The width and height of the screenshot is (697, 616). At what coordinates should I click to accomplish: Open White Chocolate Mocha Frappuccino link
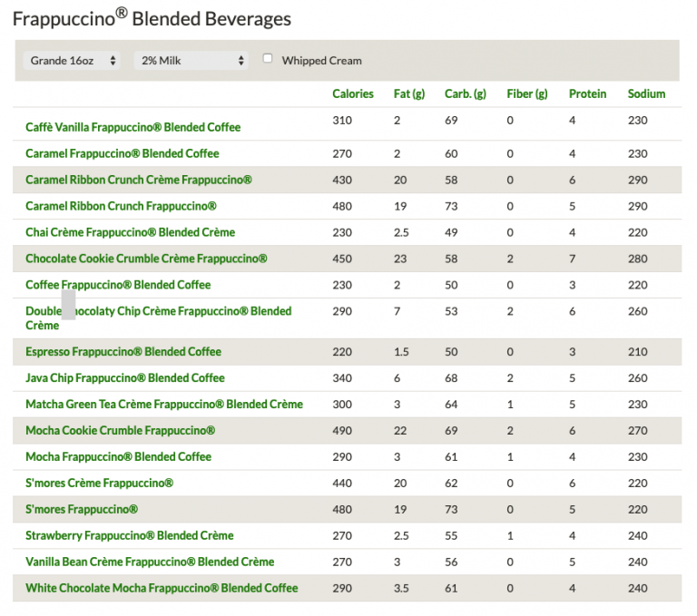pos(162,588)
